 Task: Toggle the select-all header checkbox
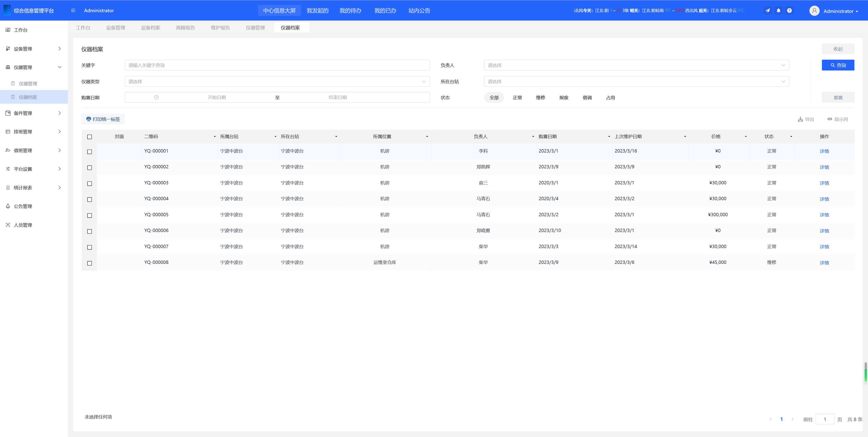tap(90, 137)
